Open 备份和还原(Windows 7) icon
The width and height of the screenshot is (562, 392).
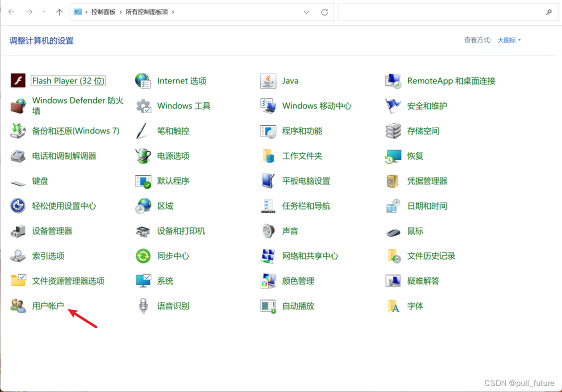[18, 131]
